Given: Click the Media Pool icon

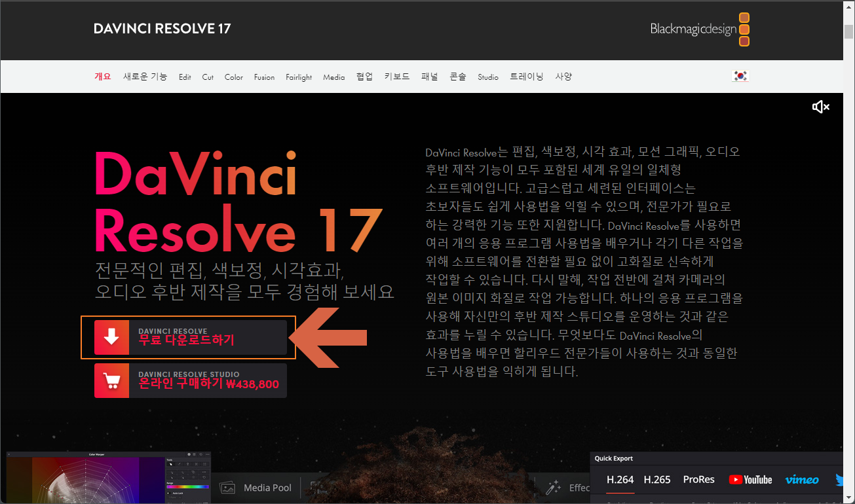Looking at the screenshot, I should coord(227,488).
